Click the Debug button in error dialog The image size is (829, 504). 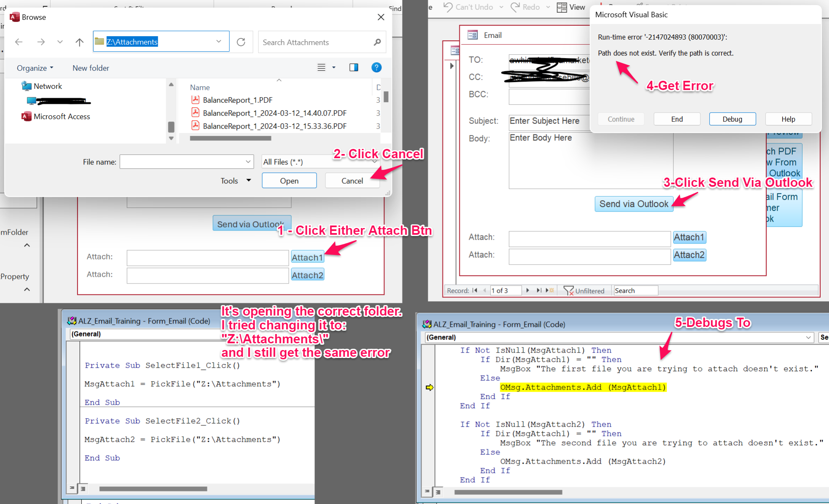click(x=732, y=119)
